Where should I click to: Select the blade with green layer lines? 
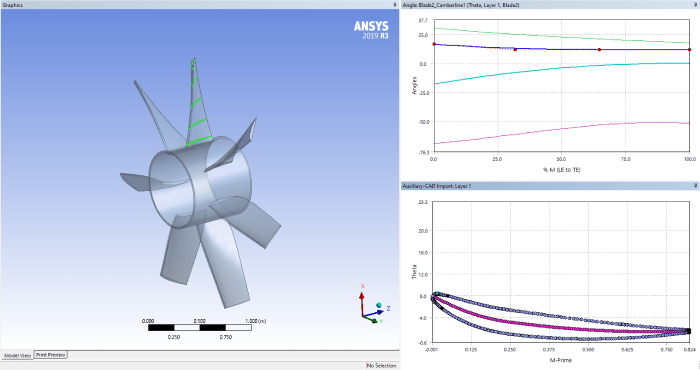198,107
